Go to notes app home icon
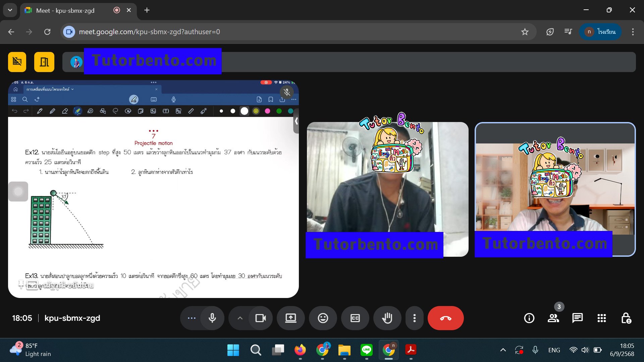Viewport: 644px width, 362px height. 15,89
